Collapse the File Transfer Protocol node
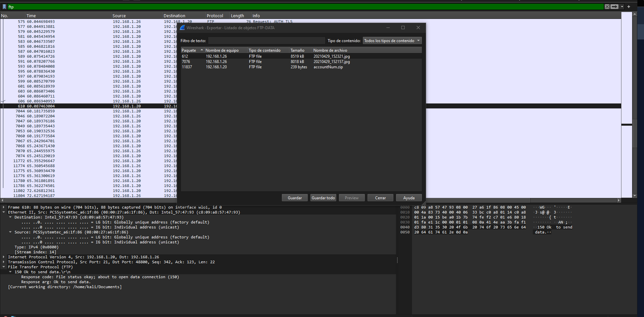644x317 pixels. click(x=4, y=267)
